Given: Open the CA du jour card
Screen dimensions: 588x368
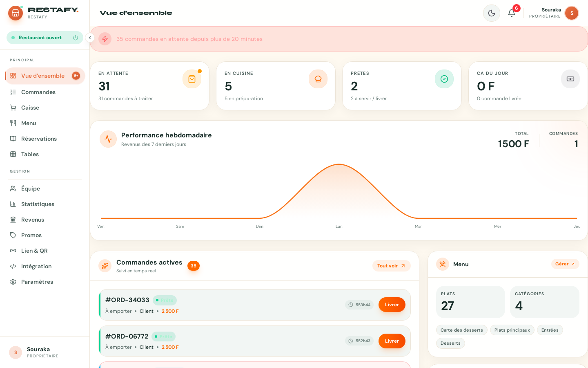Looking at the screenshot, I should (x=528, y=86).
